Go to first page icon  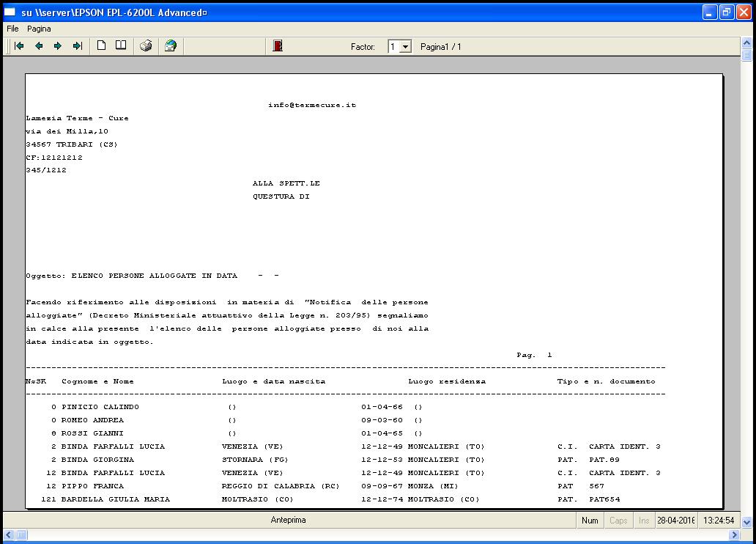pos(19,46)
